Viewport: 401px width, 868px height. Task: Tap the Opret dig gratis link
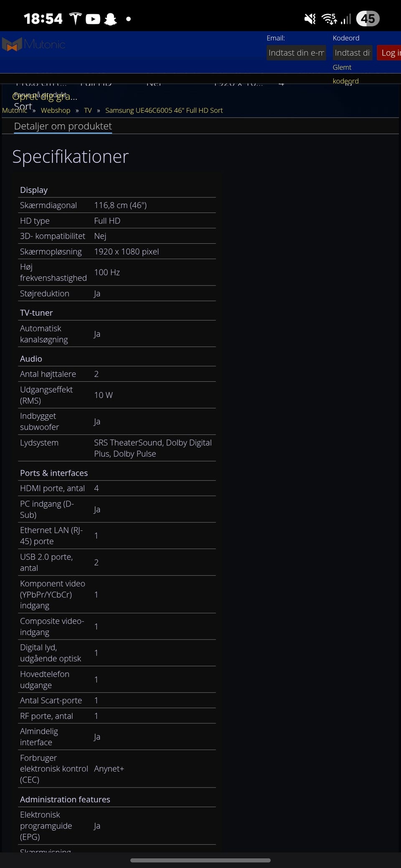[45, 96]
